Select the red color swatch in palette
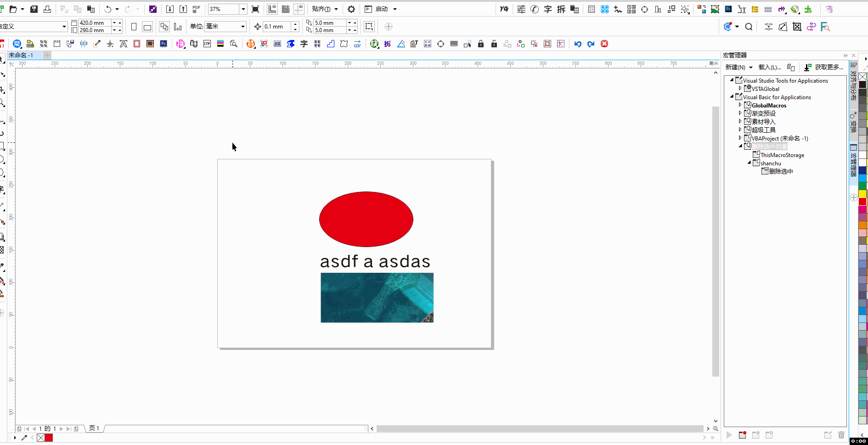The width and height of the screenshot is (868, 445). click(x=862, y=202)
